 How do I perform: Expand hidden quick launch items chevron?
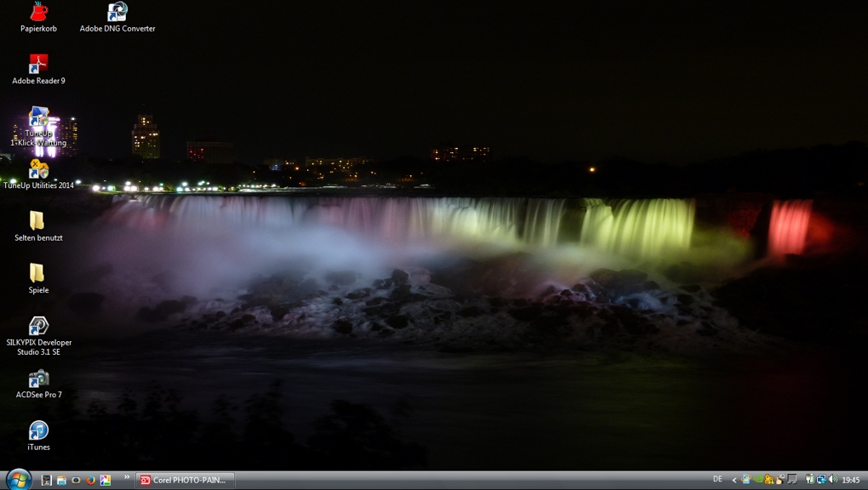(127, 477)
